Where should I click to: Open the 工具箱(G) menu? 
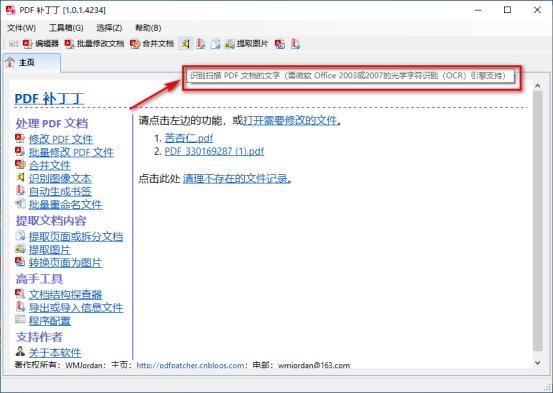[x=66, y=28]
